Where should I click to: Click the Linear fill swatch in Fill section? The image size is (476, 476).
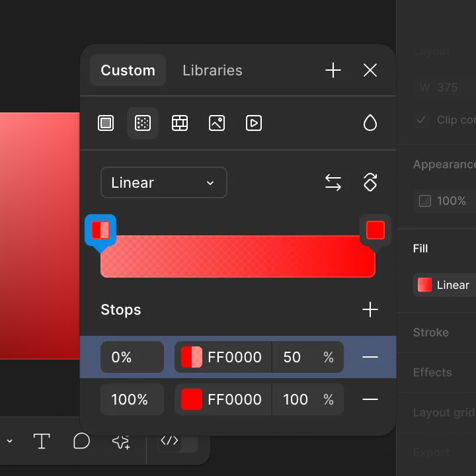[x=424, y=285]
